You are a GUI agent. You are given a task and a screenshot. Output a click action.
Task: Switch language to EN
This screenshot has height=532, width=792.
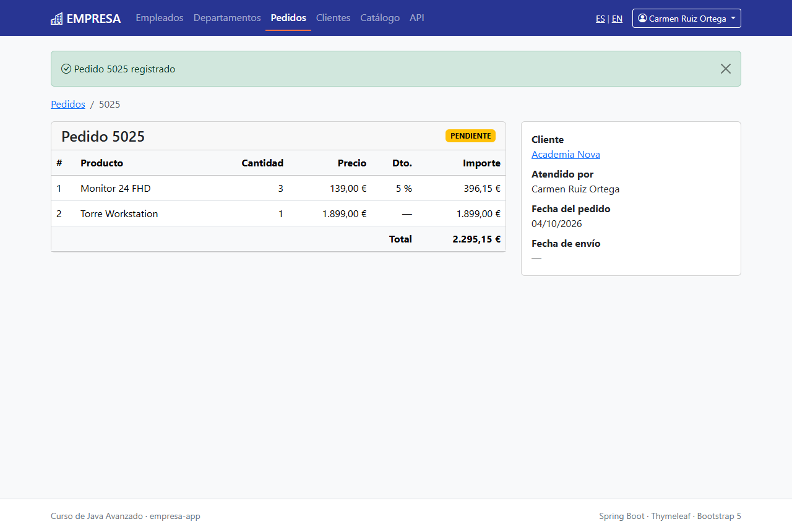[617, 19]
